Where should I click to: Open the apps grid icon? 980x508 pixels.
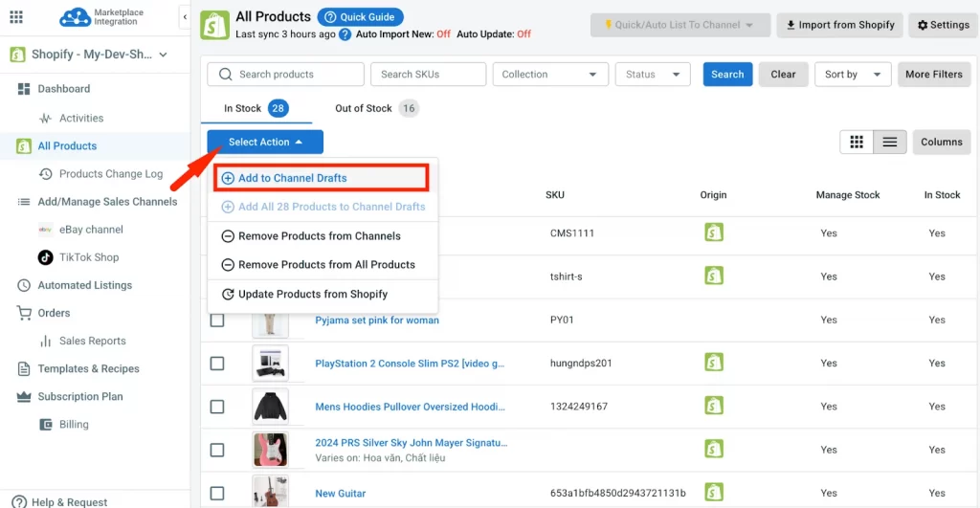coord(16,17)
